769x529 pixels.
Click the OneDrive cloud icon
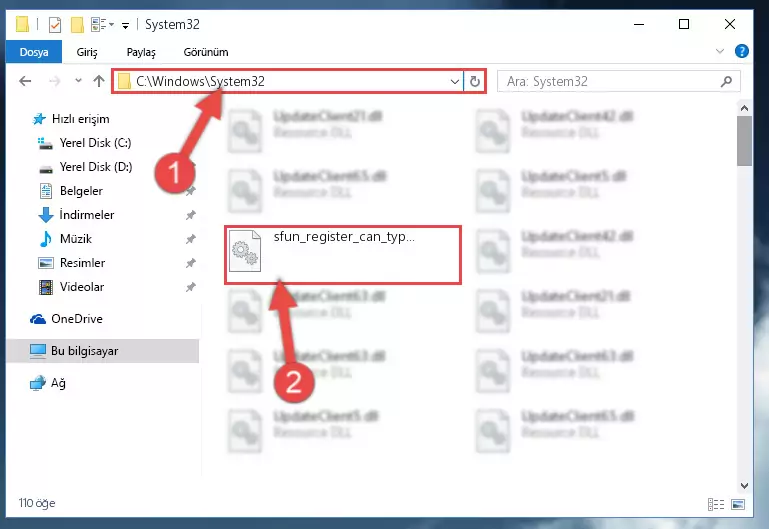coord(38,319)
